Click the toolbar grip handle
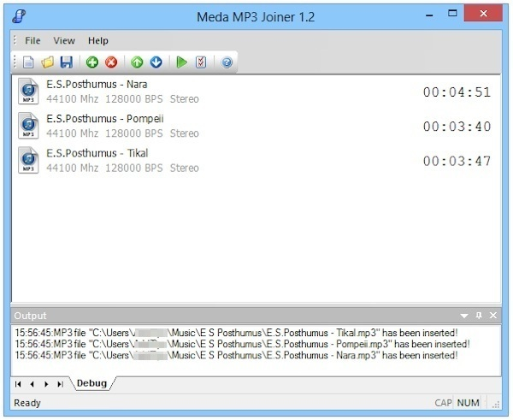The image size is (513, 420). click(x=15, y=62)
